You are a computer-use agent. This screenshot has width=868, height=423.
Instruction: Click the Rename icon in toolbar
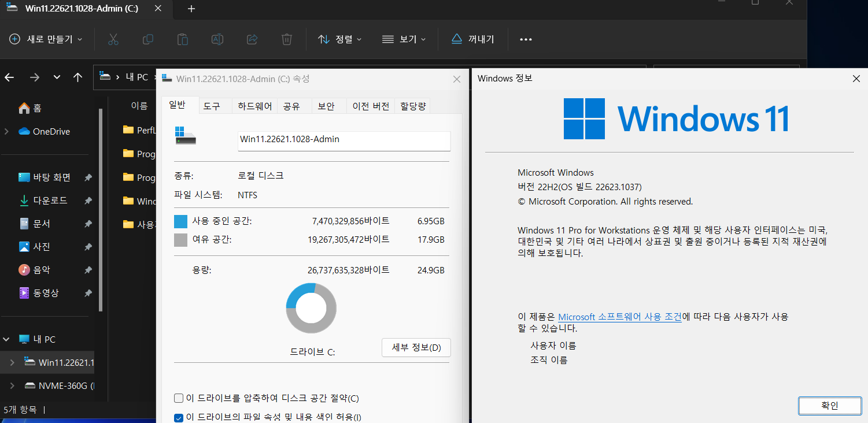[217, 39]
